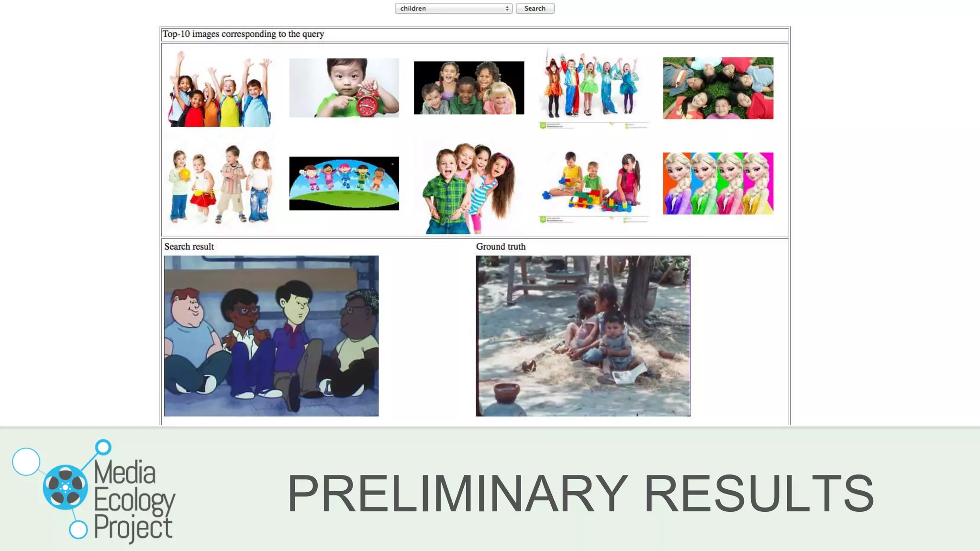Image resolution: width=980 pixels, height=551 pixels.
Task: Select cartoon kids on green hill thumbnail
Action: [x=344, y=184]
